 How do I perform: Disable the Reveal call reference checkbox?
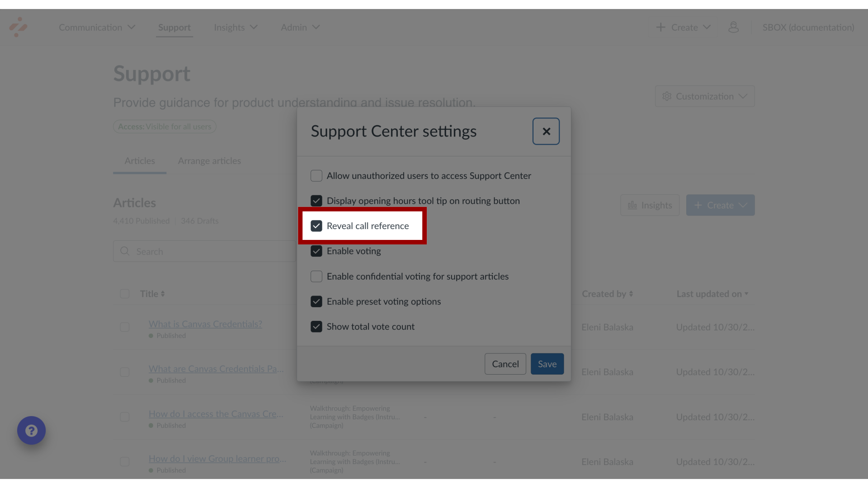pyautogui.click(x=316, y=225)
